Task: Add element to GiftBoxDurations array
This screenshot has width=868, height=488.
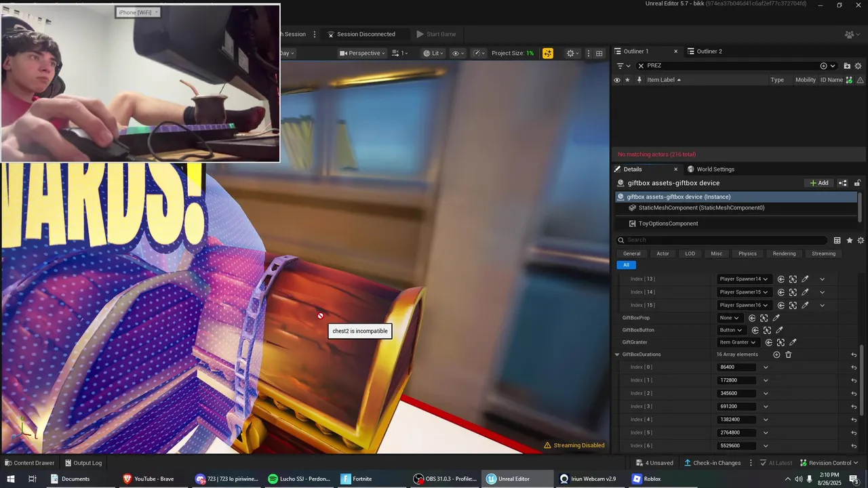Action: tap(776, 354)
